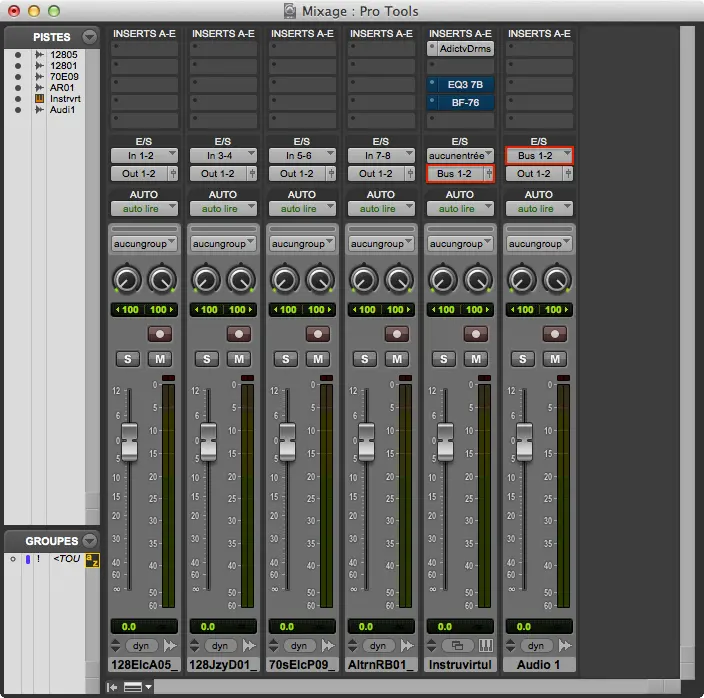Image resolution: width=704 pixels, height=698 pixels.
Task: Click the Instrvrt instrument track icon
Action: tap(40, 99)
